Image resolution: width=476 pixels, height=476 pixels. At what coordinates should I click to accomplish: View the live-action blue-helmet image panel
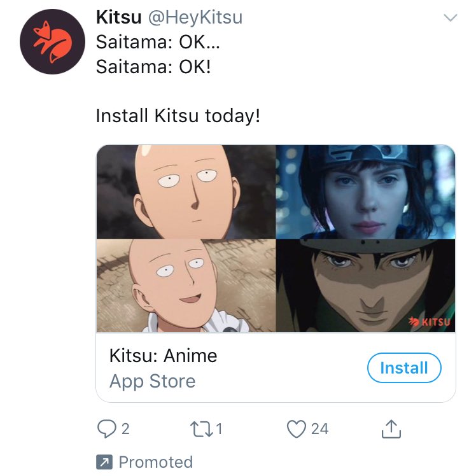[x=365, y=192]
